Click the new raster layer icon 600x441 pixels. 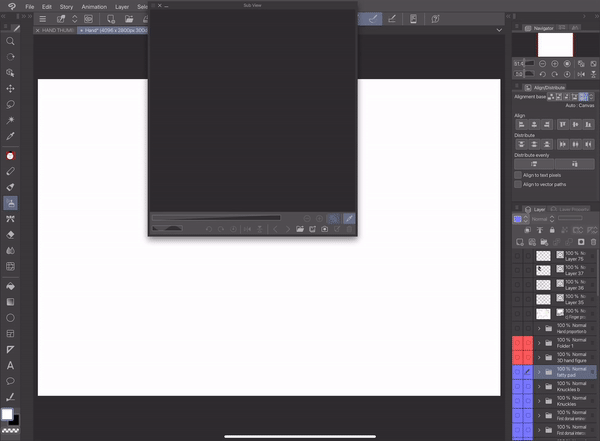[520, 242]
